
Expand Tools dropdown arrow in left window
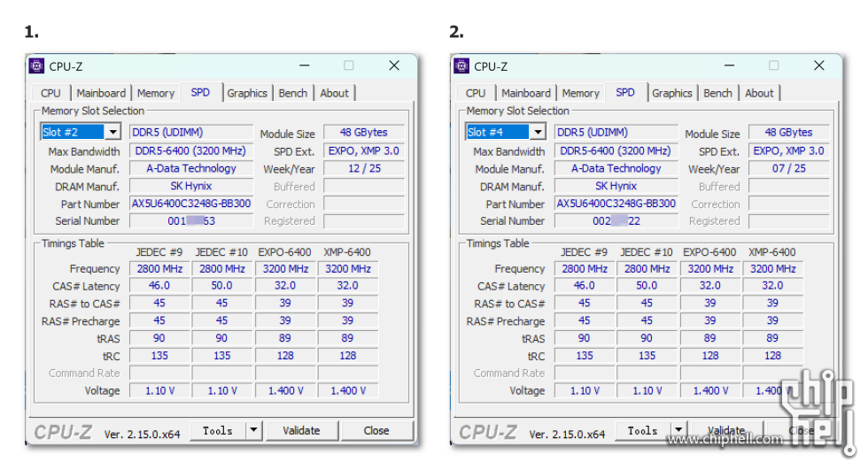253,430
